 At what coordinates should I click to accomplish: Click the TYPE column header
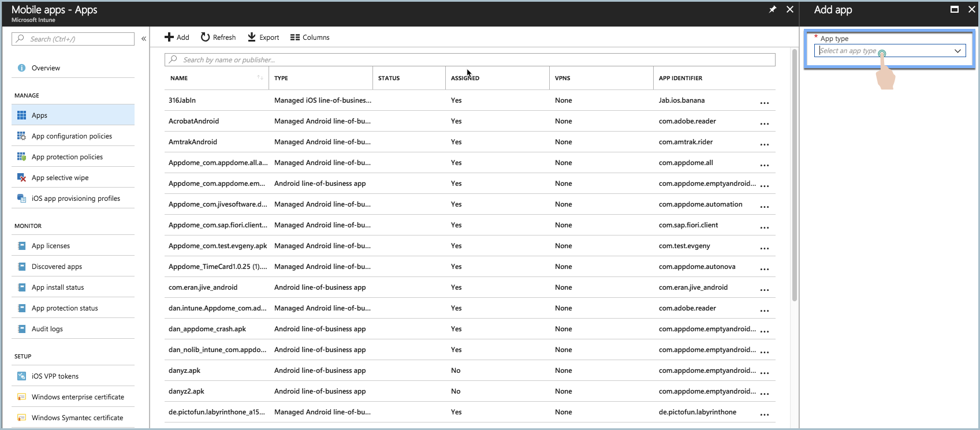(281, 78)
